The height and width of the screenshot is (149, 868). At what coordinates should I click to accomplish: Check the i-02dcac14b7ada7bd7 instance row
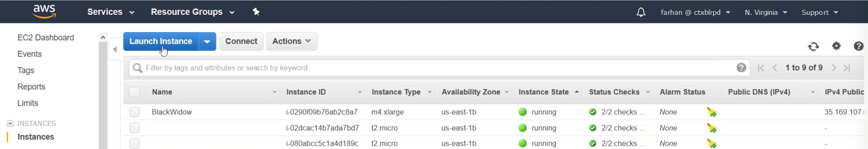pos(134,128)
